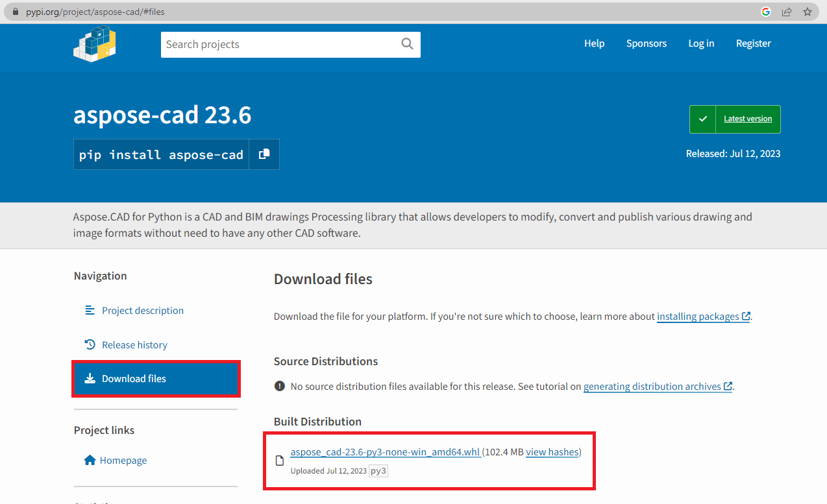The width and height of the screenshot is (827, 504).
Task: Click Log in link
Action: pos(701,43)
